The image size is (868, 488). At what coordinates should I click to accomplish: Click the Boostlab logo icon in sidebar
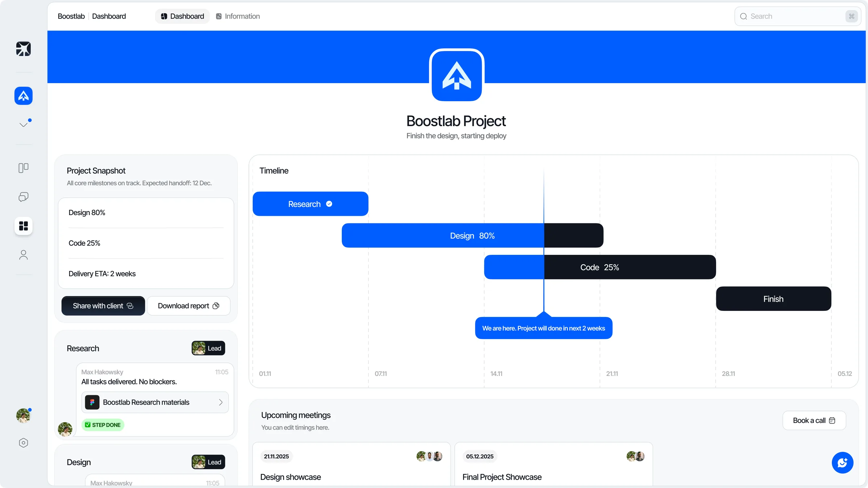pyautogui.click(x=24, y=49)
